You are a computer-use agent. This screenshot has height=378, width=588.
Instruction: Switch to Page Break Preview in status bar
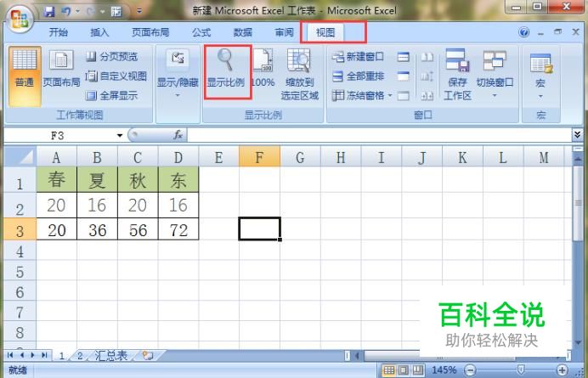click(x=417, y=370)
